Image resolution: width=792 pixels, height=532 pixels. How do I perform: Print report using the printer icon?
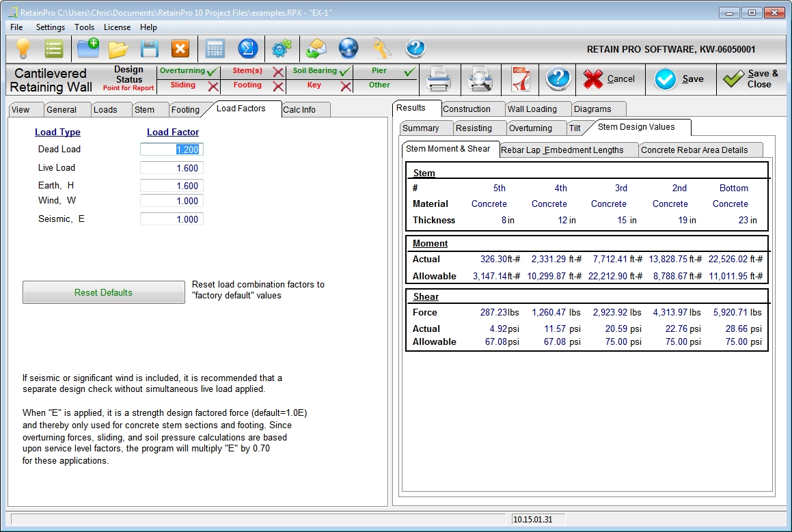[439, 79]
